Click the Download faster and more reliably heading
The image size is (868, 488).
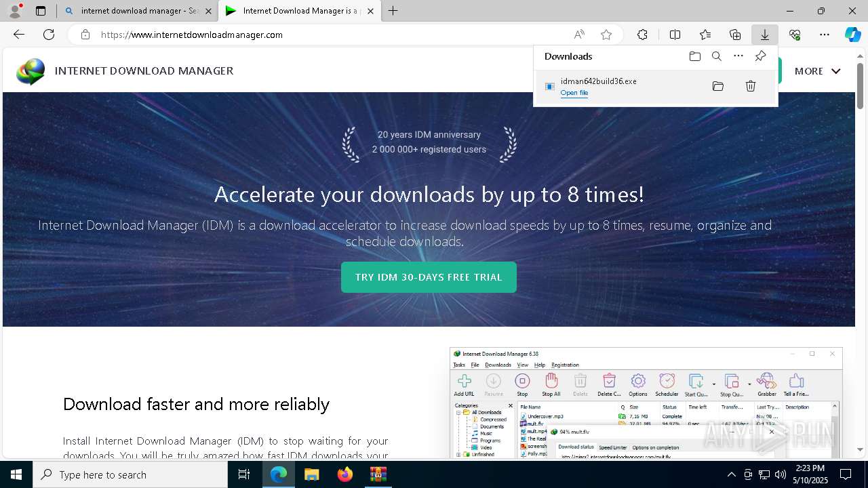(x=196, y=405)
